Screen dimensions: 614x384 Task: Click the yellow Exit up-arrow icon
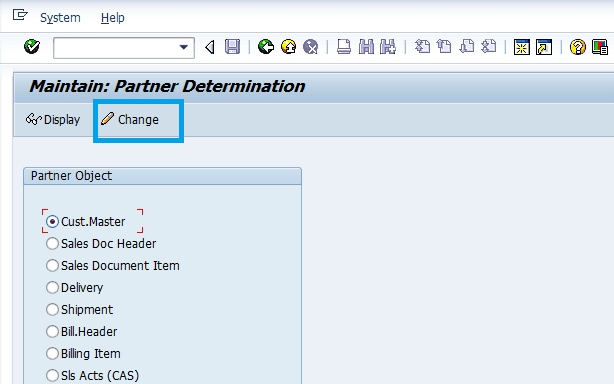pos(289,47)
